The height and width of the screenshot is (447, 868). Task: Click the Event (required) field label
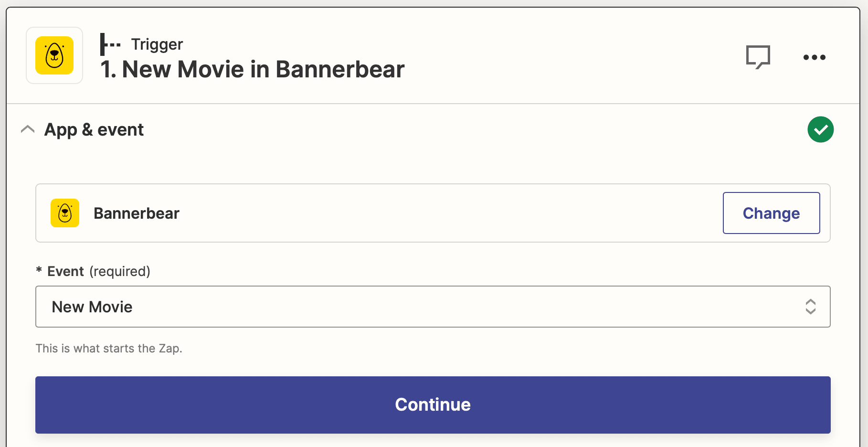(93, 271)
